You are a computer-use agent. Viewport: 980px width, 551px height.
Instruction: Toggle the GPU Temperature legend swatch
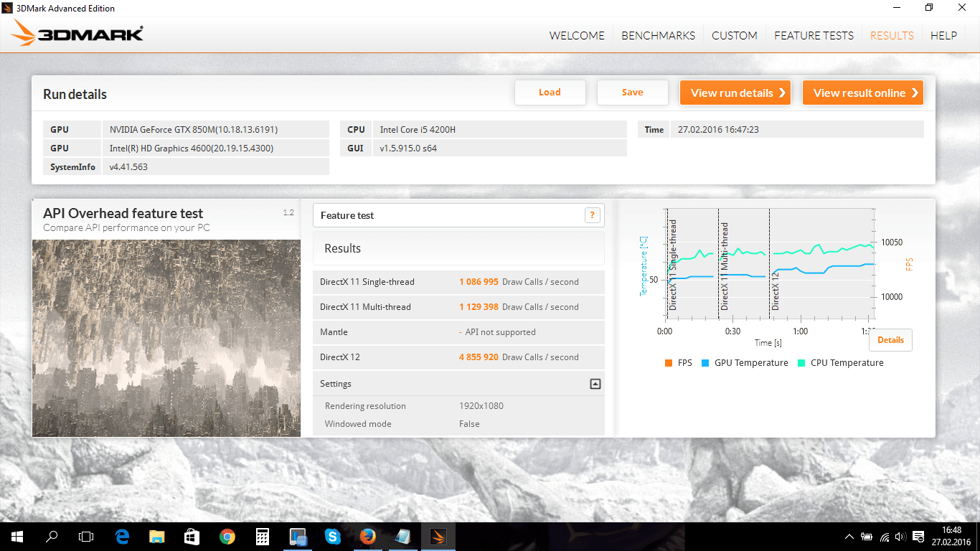click(705, 363)
